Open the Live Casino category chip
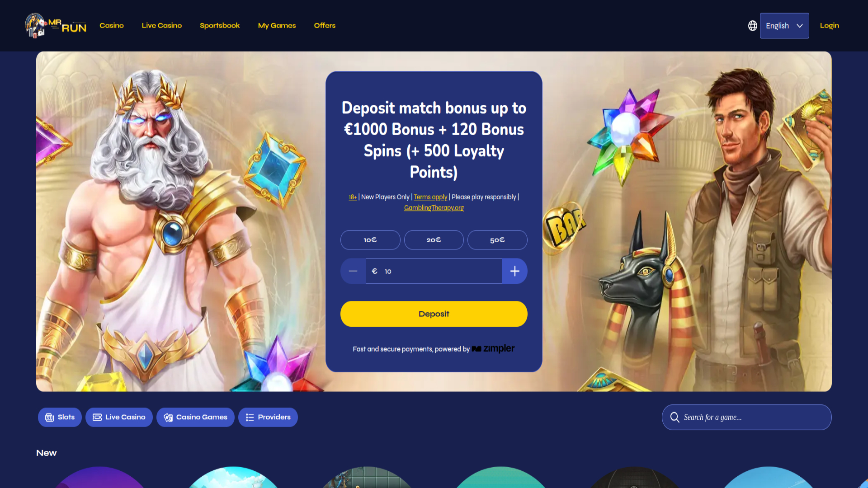 point(119,417)
